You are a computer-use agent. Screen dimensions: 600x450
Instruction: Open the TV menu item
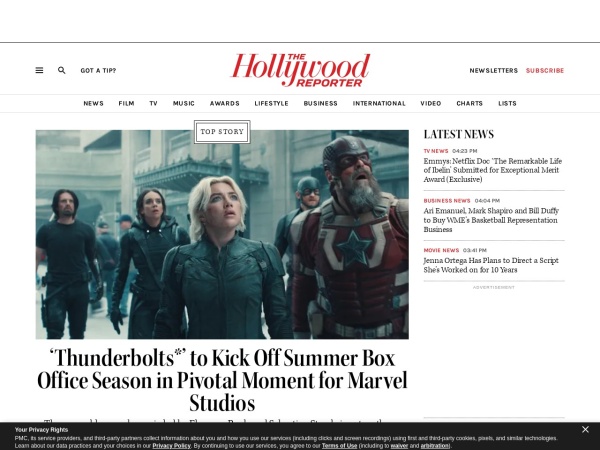click(153, 103)
